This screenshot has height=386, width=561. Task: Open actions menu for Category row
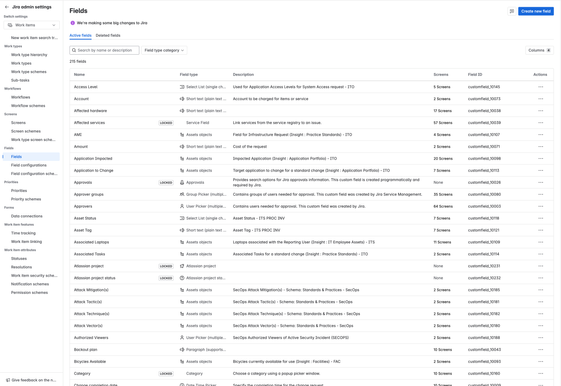point(540,373)
